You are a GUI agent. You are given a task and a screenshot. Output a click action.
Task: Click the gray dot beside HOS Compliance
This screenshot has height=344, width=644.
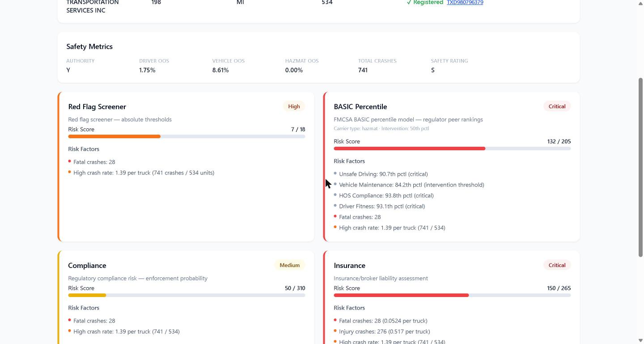point(335,195)
